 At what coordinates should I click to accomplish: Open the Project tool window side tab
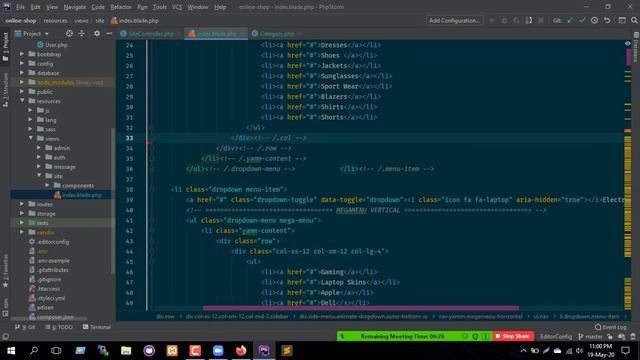(x=5, y=46)
